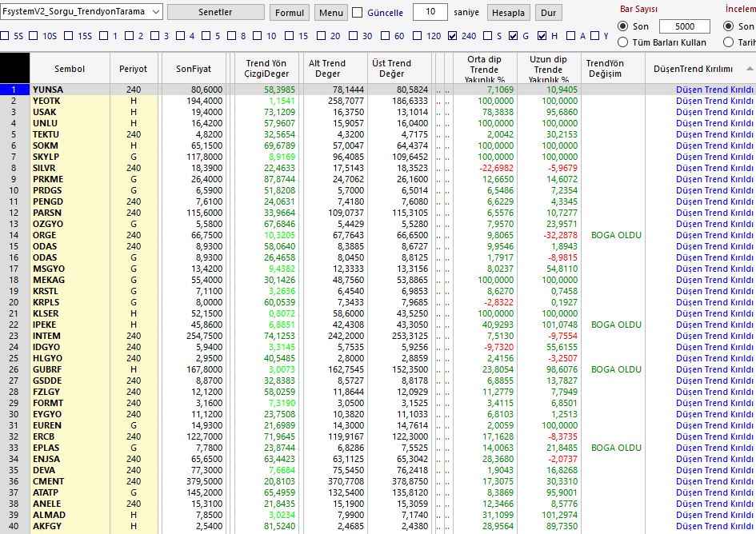Select the Son radio under Bar Sayısı
This screenshot has width=756, height=534.
[x=623, y=26]
